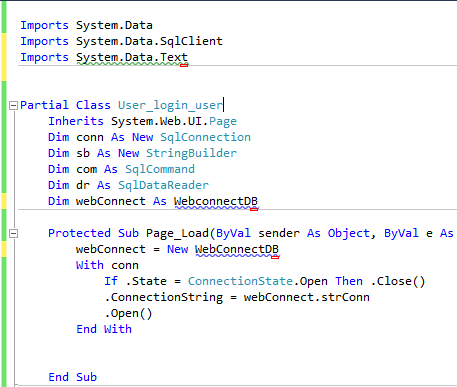Viewport: 457px width, 387px height.
Task: Collapse the Partial Class User_login_user block
Action: pyautogui.click(x=13, y=106)
